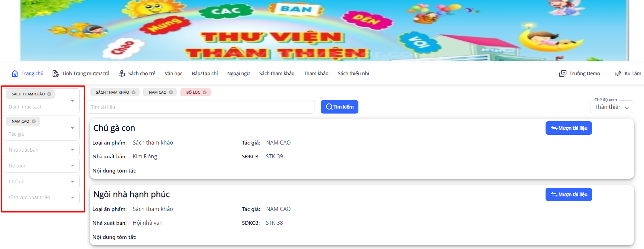Remove NAM CAO chip in author filter

[x=34, y=121]
